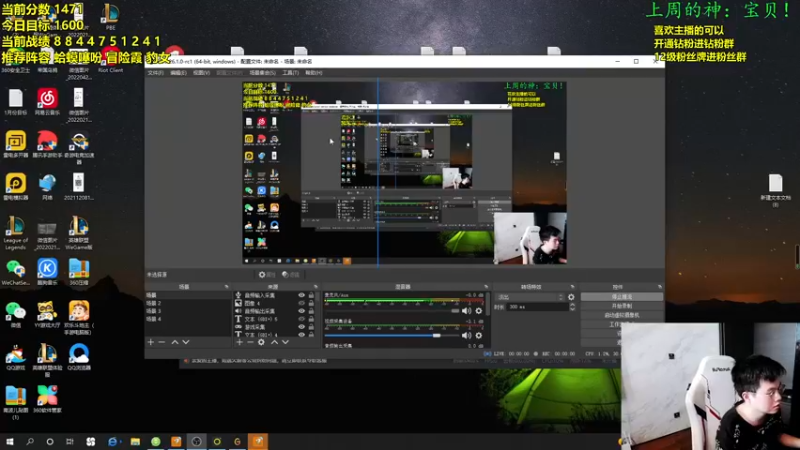The width and height of the screenshot is (800, 450).
Task: Increase transition duration with the stepper arrow
Action: (x=572, y=305)
